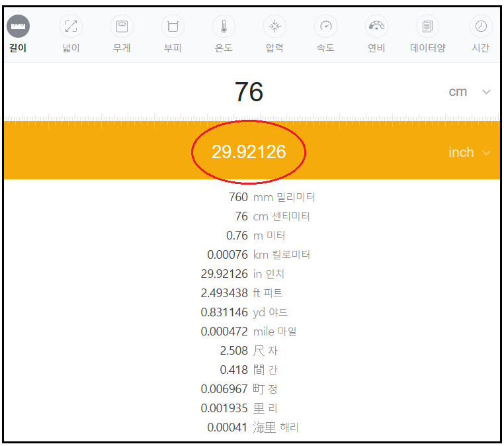Image resolution: width=504 pixels, height=446 pixels.
Task: Select the 0.000472 mile 마일 row
Action: [x=249, y=332]
